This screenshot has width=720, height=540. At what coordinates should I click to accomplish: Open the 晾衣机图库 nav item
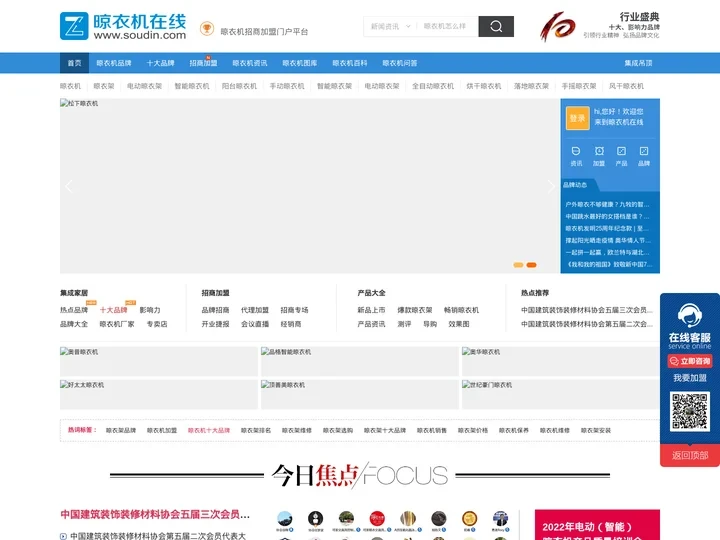pos(300,63)
